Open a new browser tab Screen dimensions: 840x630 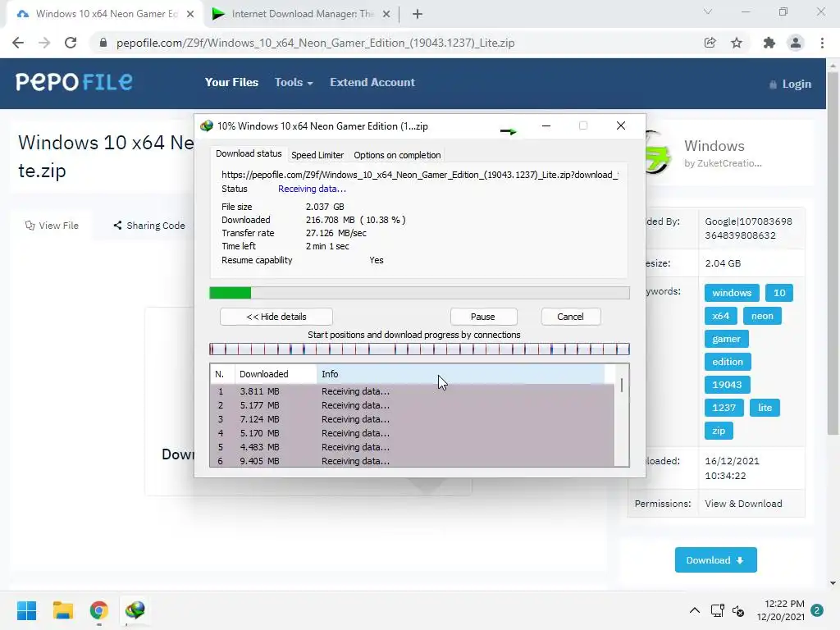coord(418,15)
